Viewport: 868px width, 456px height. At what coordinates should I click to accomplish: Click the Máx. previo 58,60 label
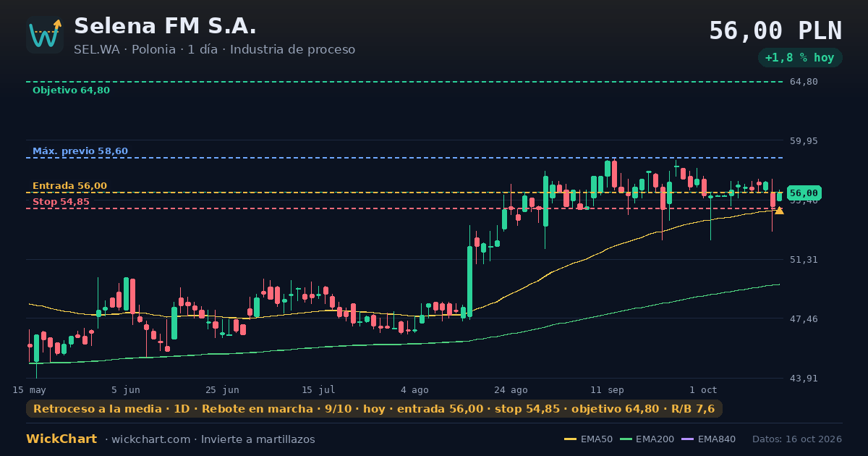pos(80,151)
